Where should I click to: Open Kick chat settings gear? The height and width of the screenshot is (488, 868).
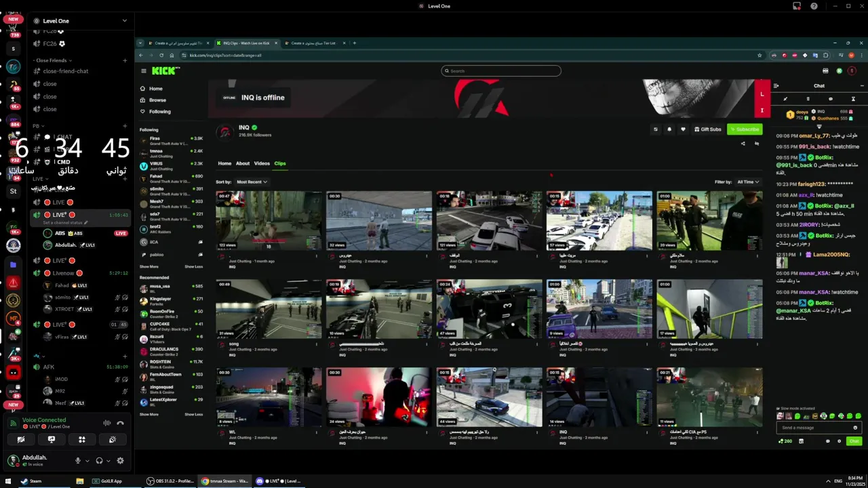coord(839,441)
